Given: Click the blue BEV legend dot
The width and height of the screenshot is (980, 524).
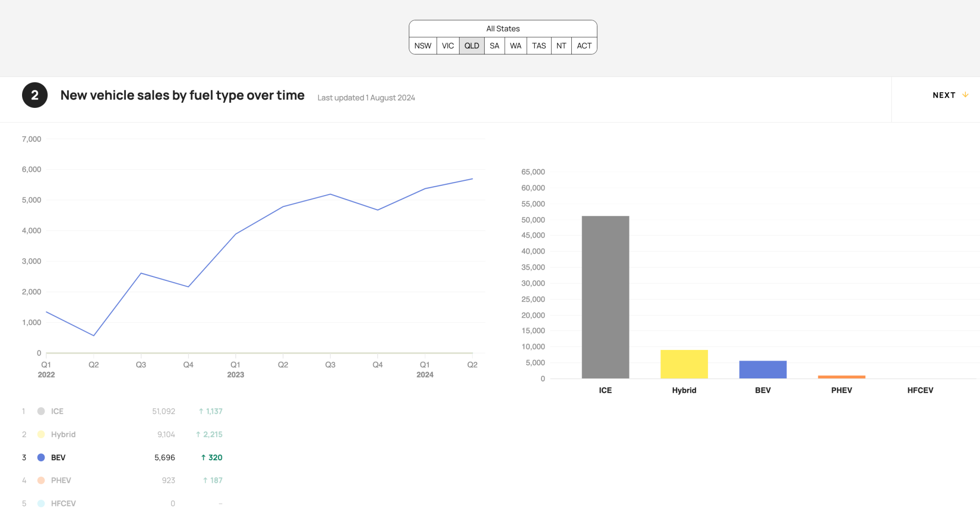Looking at the screenshot, I should coord(41,457).
